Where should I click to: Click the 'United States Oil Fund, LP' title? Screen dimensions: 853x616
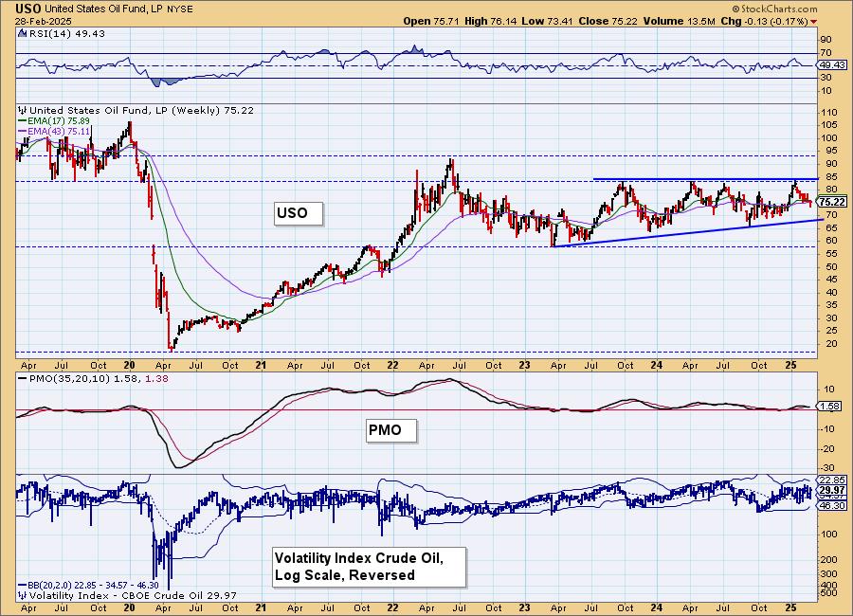pyautogui.click(x=102, y=9)
